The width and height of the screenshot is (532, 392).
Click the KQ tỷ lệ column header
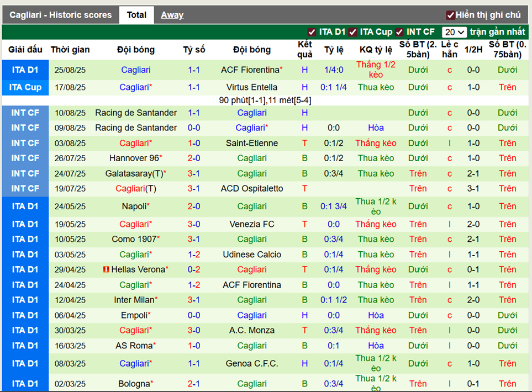pos(376,50)
